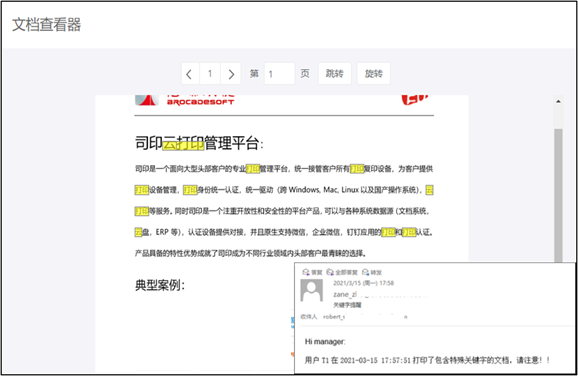Click the scrollbar up arrow
578x376 pixels.
558,101
